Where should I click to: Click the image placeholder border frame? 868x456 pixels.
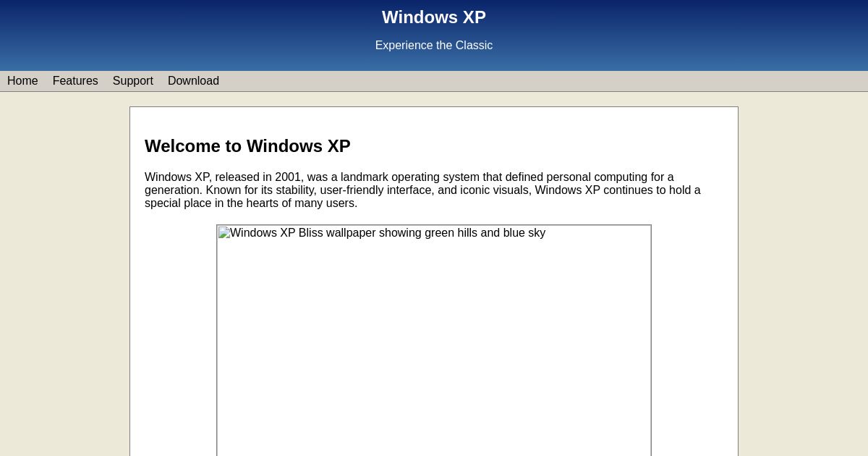pyautogui.click(x=218, y=340)
